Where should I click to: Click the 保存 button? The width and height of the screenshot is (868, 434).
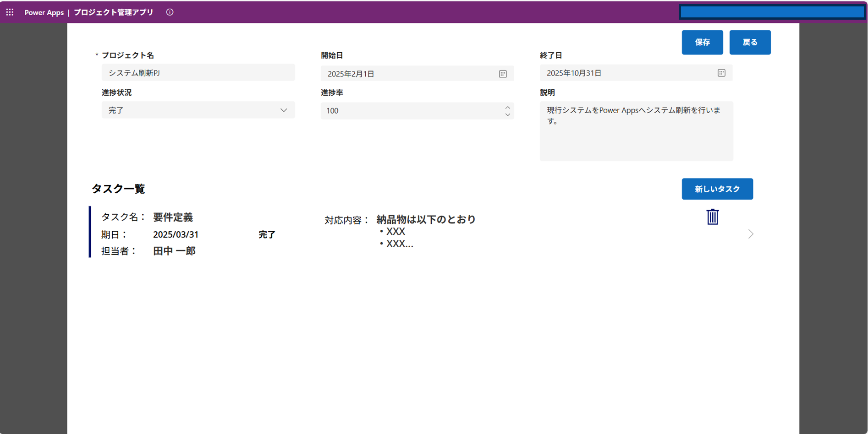click(x=702, y=43)
